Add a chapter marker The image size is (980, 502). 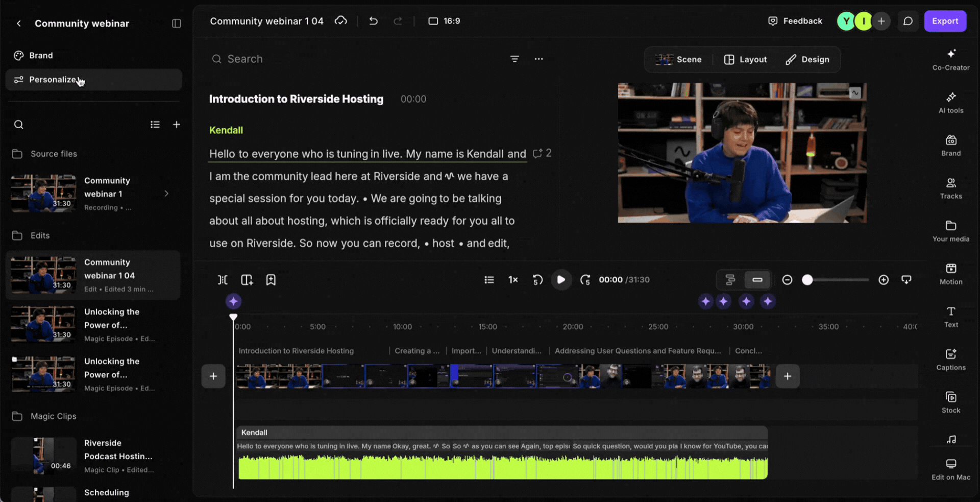pyautogui.click(x=271, y=280)
